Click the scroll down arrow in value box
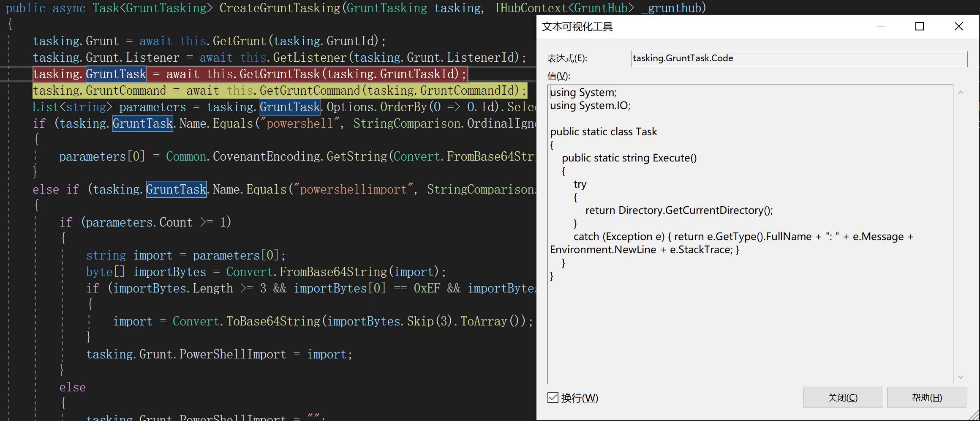 (x=961, y=377)
